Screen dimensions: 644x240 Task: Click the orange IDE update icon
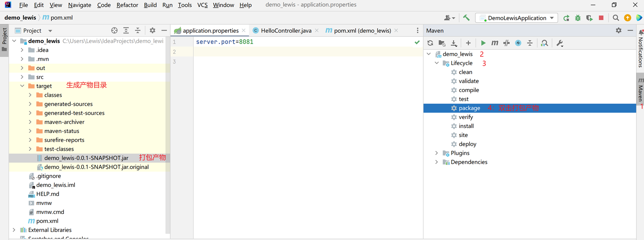[x=628, y=18]
